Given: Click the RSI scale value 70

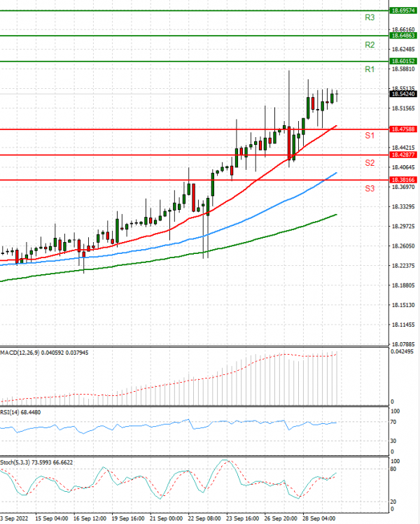Looking at the screenshot, I should click(x=393, y=422).
